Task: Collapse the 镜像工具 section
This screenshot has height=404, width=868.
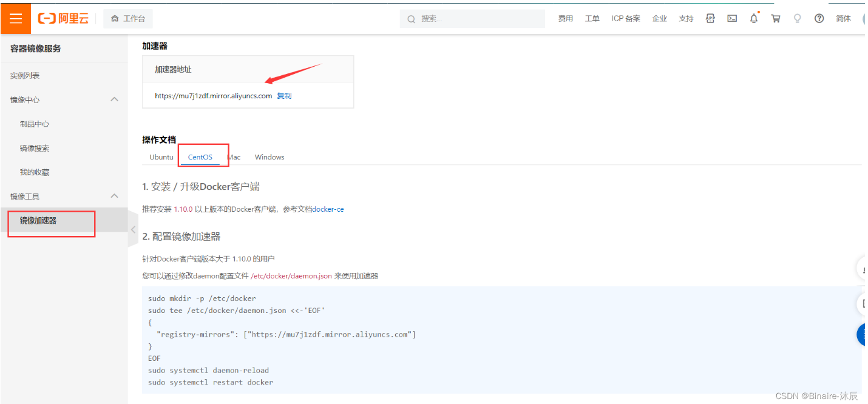Action: click(114, 195)
